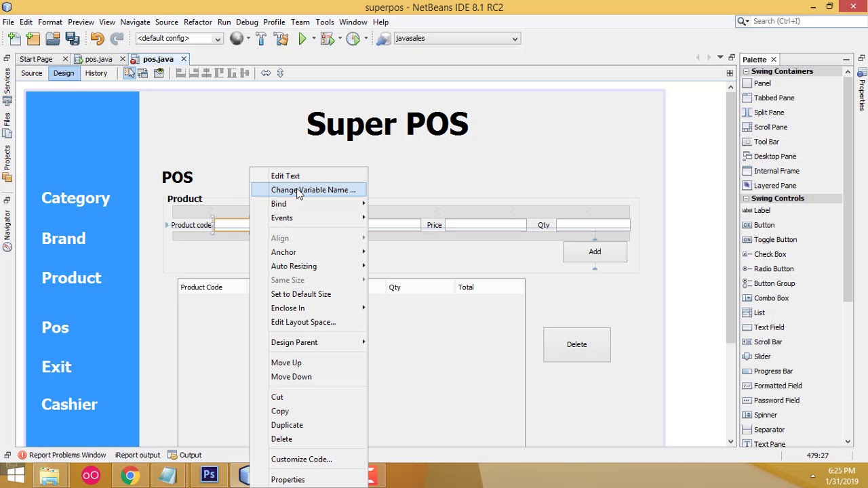Choose Customize Code in context menu
The height and width of the screenshot is (488, 868).
[x=309, y=460]
